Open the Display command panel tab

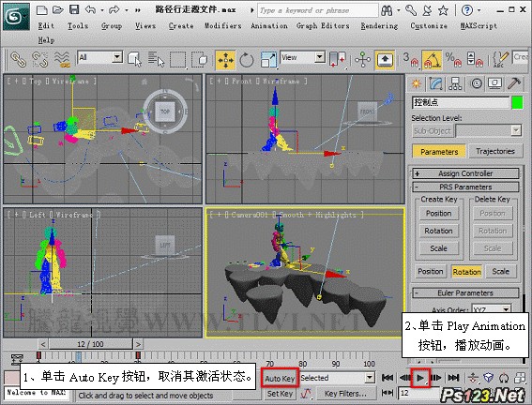pyautogui.click(x=495, y=83)
